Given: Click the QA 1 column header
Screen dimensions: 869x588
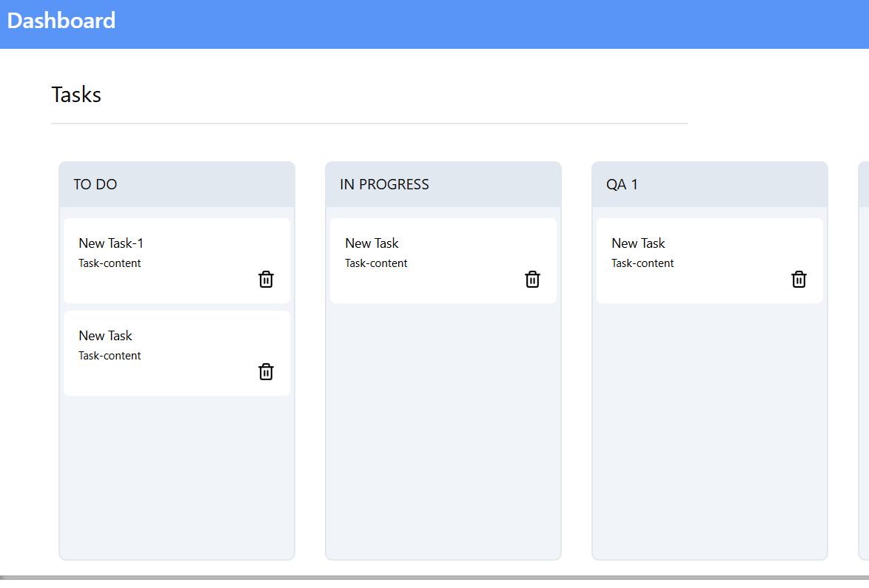Looking at the screenshot, I should click(x=622, y=184).
